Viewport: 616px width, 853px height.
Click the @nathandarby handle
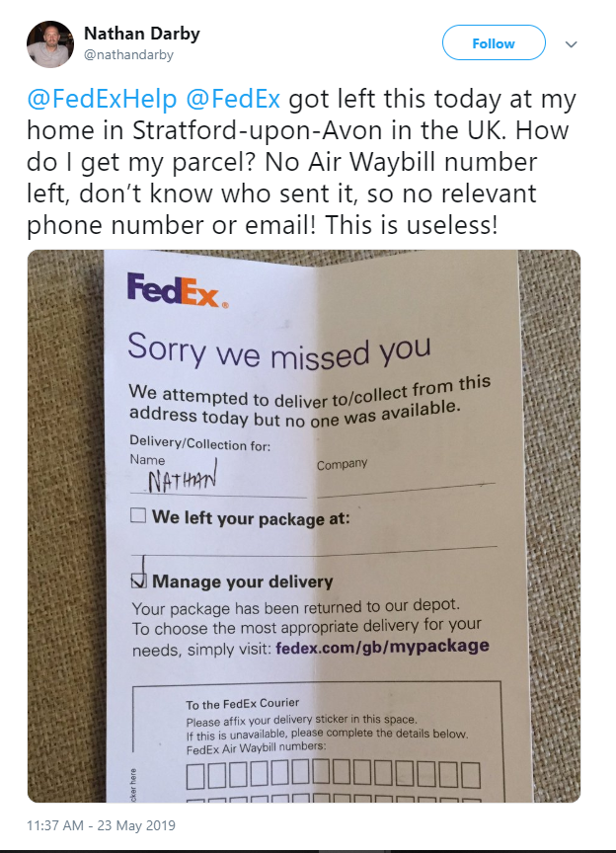coord(125,56)
